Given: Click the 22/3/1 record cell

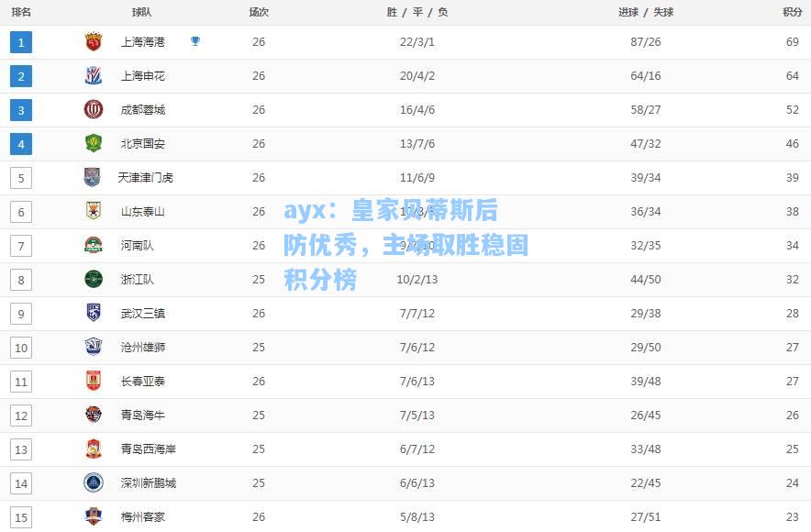Looking at the screenshot, I should tap(417, 42).
